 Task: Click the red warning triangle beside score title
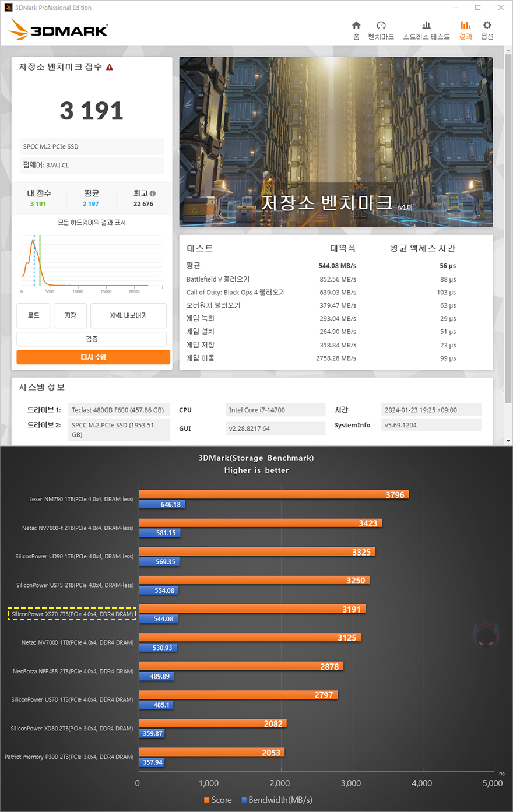tap(110, 67)
